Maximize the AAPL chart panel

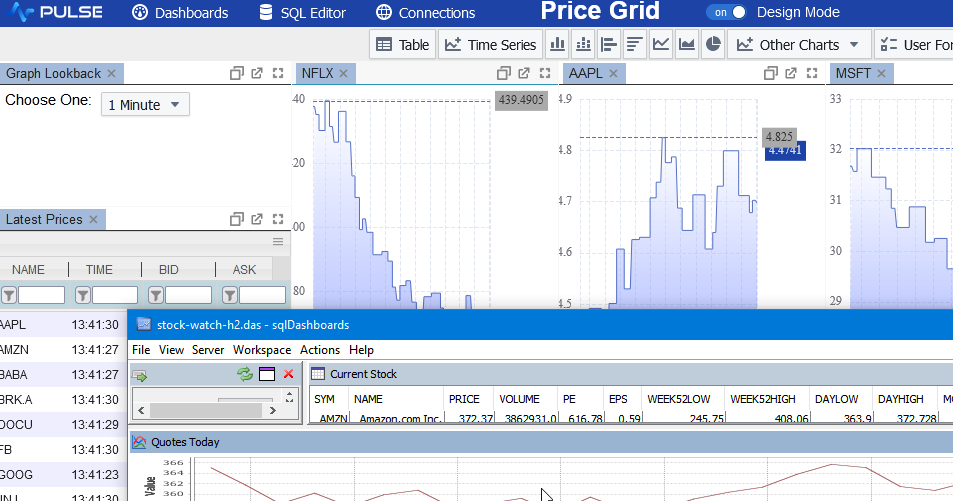[811, 74]
